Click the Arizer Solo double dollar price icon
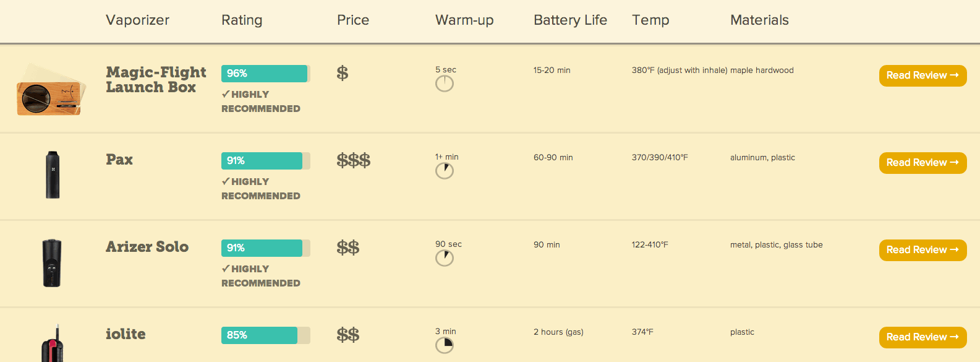Screen dimensions: 980x362 click(347, 248)
